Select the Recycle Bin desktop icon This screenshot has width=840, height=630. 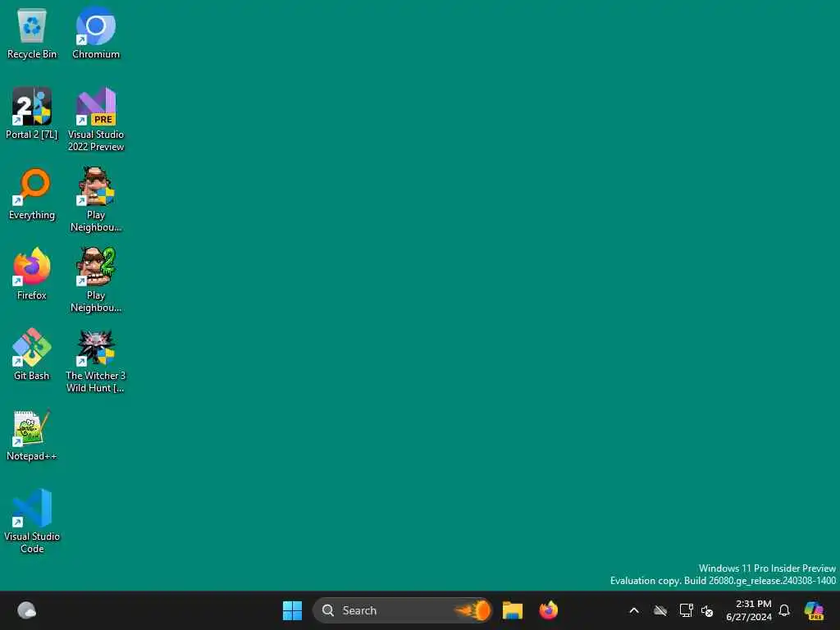coord(32,33)
